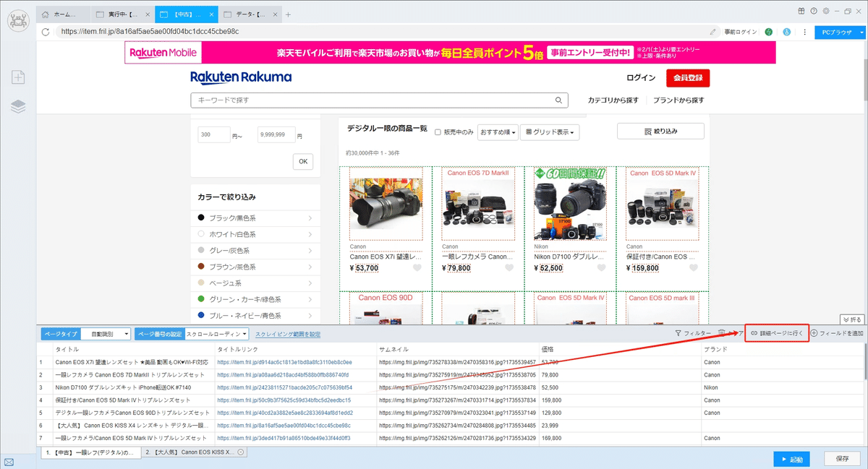Click the blue round icon in address bar

coord(786,32)
